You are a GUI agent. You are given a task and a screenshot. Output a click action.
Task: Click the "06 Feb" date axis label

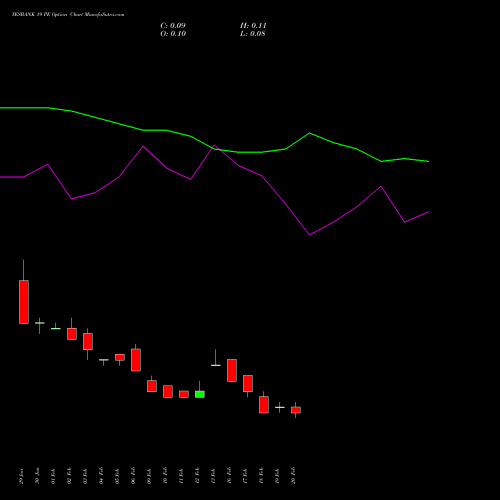coord(134,476)
